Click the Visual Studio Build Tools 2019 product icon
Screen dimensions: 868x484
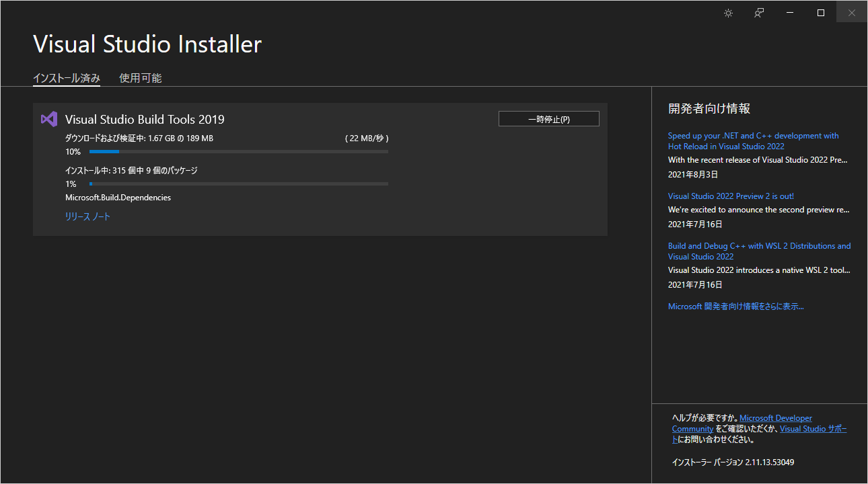pos(48,119)
